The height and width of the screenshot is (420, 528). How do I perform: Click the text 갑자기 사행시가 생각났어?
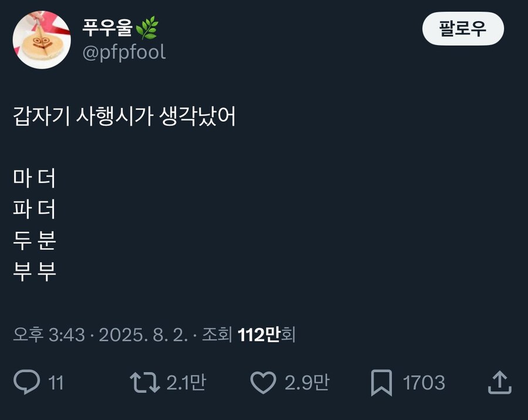click(x=124, y=117)
